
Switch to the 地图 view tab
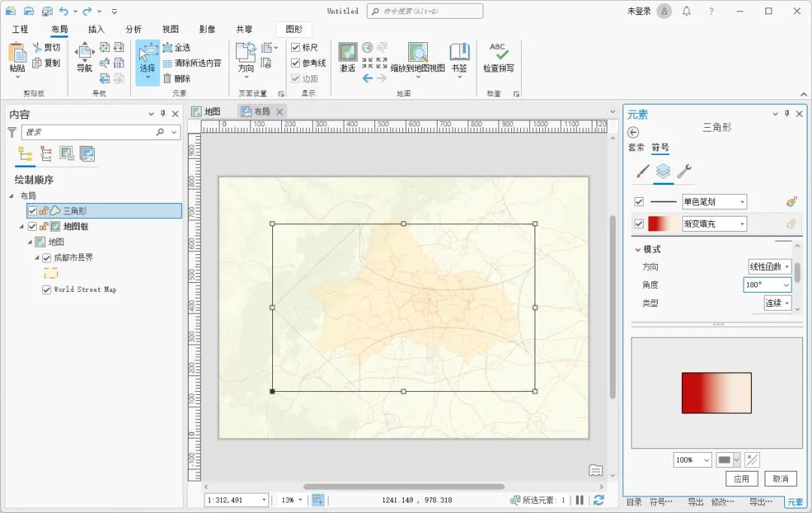point(207,111)
